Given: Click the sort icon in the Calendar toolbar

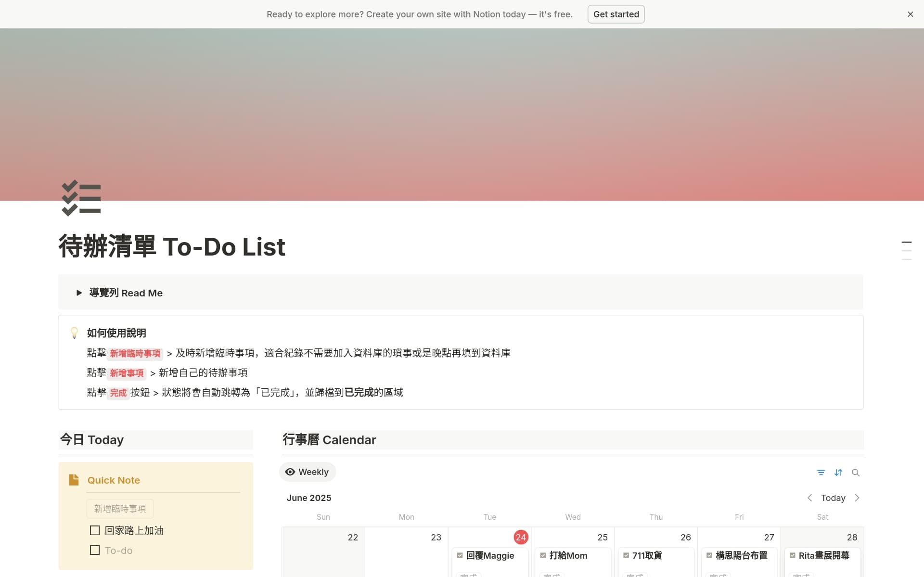Looking at the screenshot, I should (838, 472).
